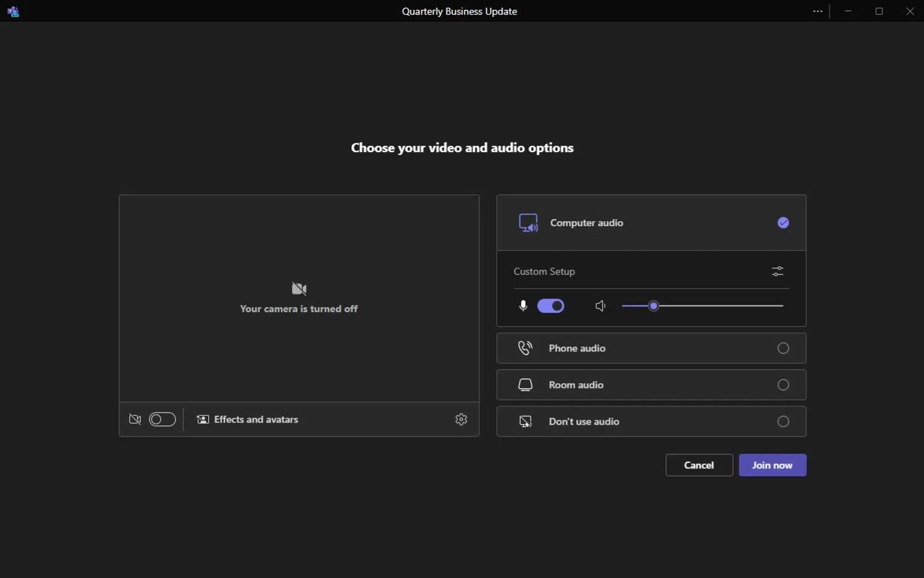This screenshot has height=578, width=924.
Task: Turn on the camera toggle switch
Action: [162, 419]
